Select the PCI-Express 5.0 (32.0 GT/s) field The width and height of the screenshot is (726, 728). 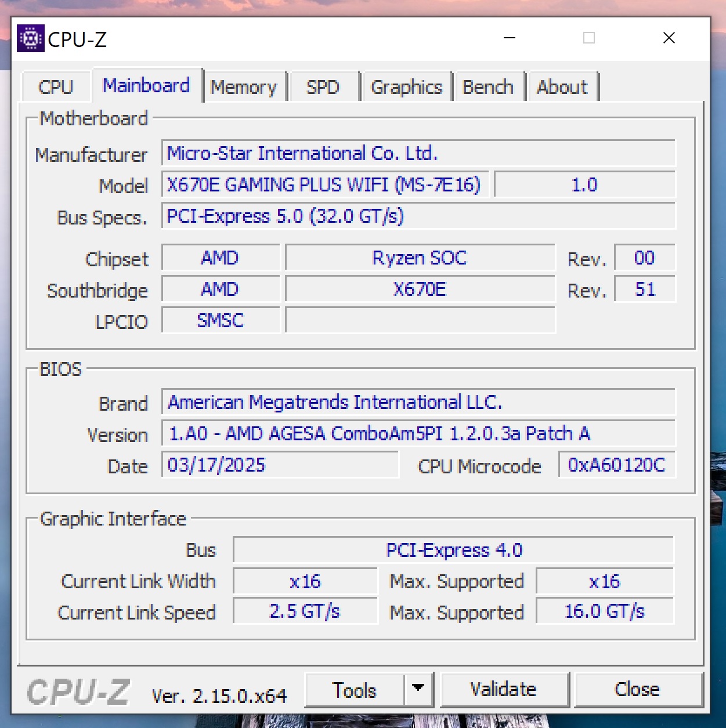[418, 216]
